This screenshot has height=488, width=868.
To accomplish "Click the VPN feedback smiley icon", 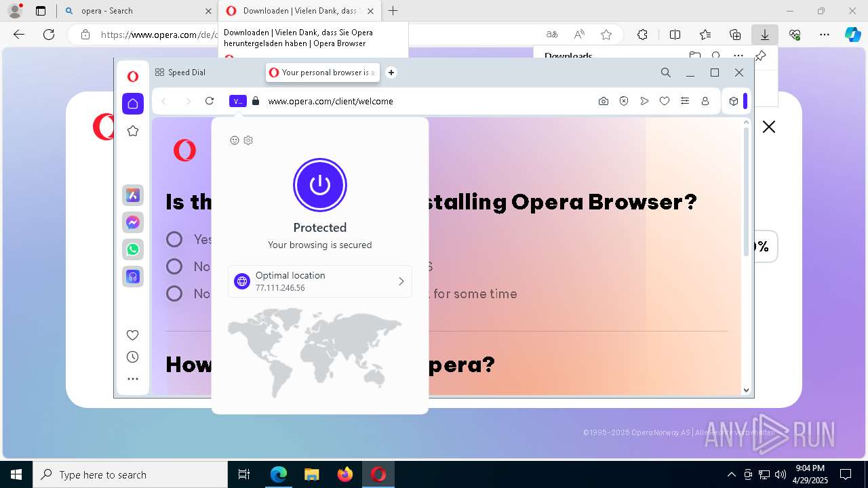I will point(235,140).
